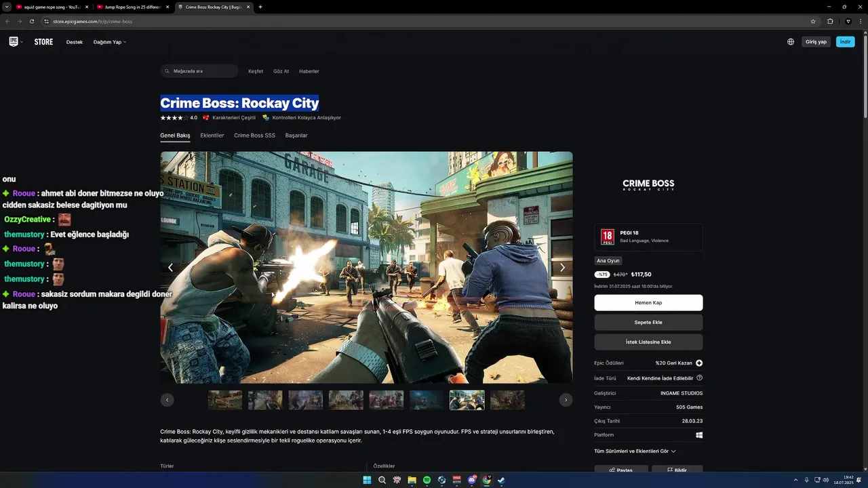
Task: Click the Karakterleri Çeşitli heart icon
Action: pyautogui.click(x=206, y=118)
